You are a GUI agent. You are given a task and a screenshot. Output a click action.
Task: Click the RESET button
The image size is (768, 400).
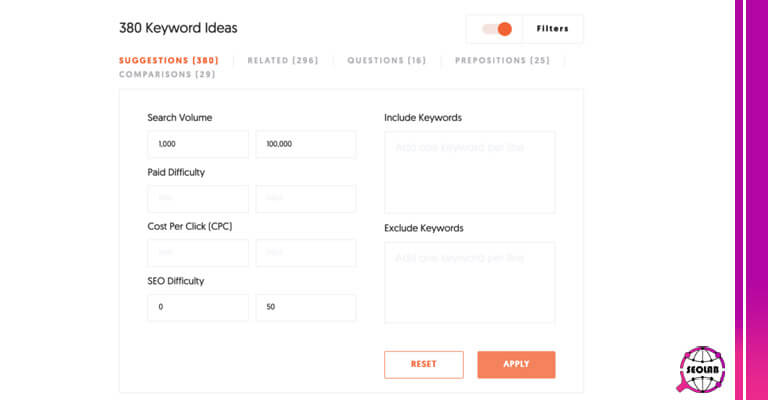[x=424, y=364]
